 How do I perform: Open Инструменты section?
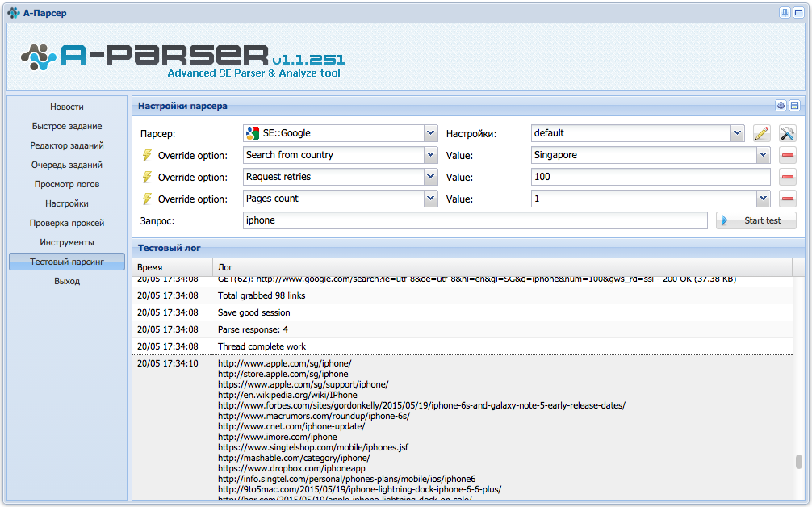point(67,242)
